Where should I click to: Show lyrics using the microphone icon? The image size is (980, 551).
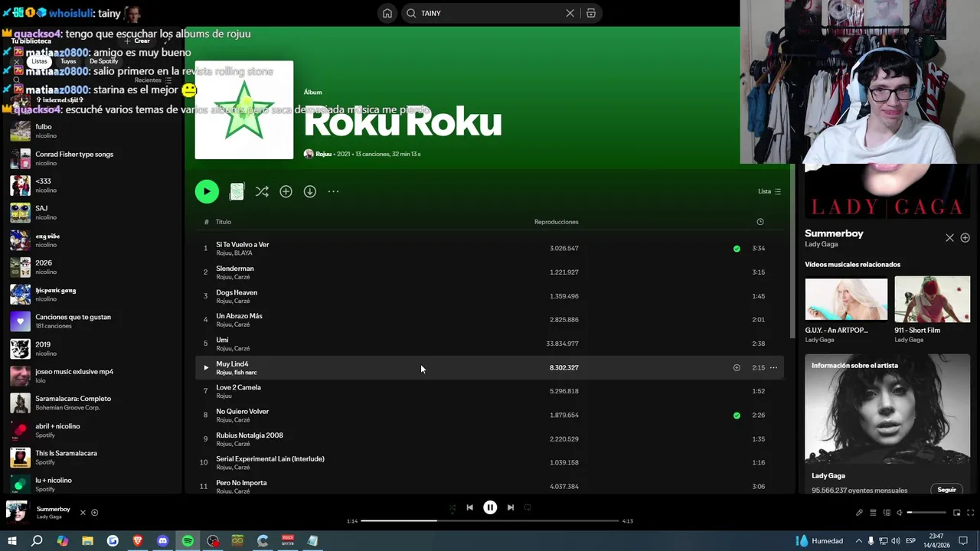click(x=859, y=513)
